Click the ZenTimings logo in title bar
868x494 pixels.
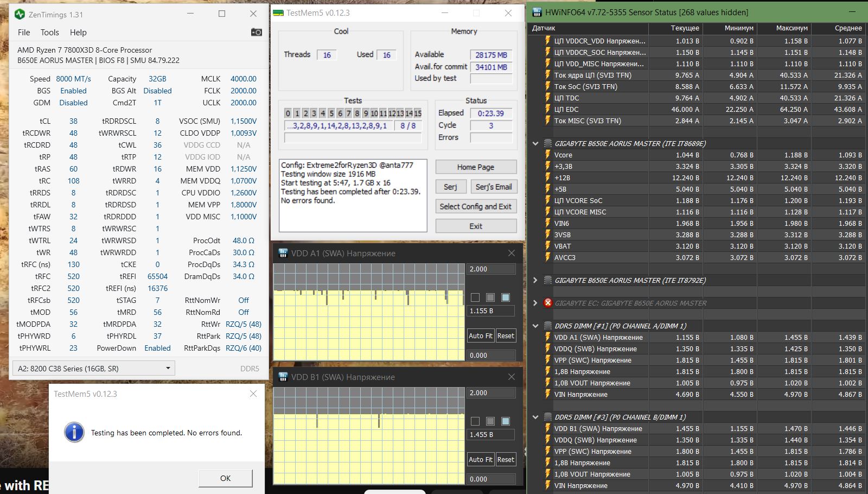tap(20, 14)
